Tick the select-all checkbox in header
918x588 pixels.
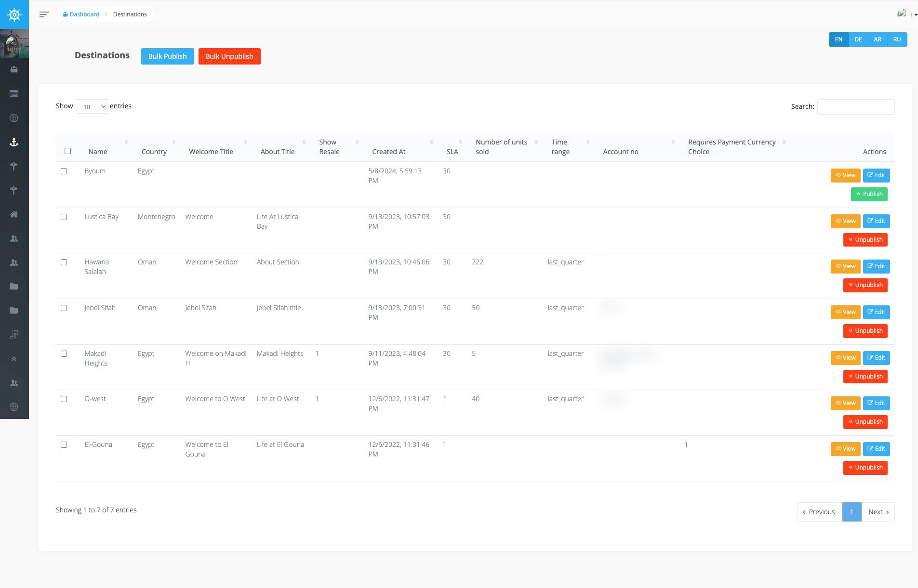click(67, 151)
